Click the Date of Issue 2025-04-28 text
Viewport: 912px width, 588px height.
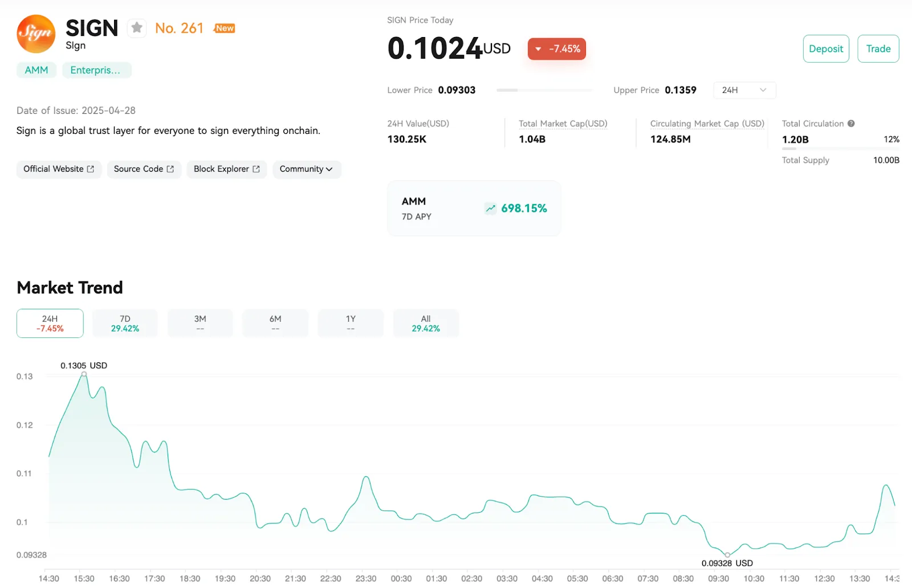pos(76,111)
